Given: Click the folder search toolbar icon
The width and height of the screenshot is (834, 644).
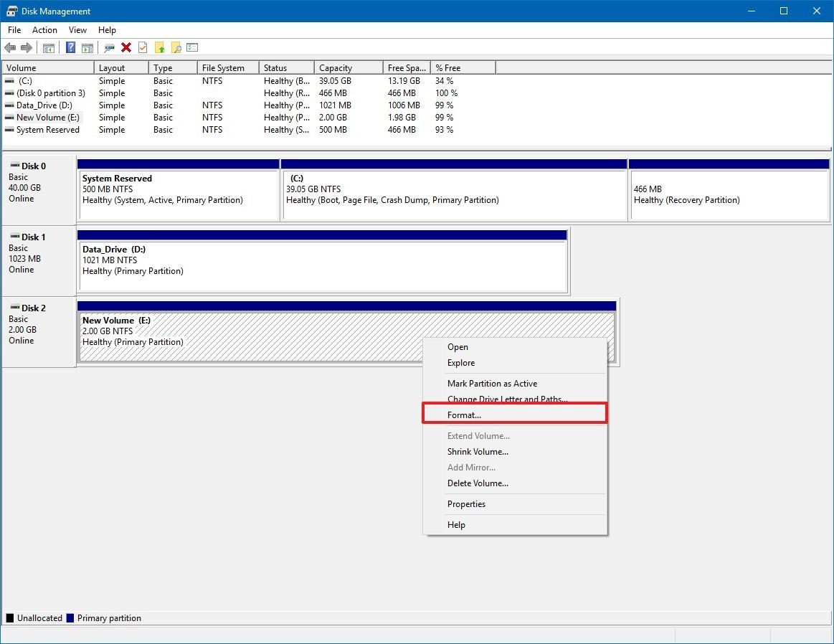Looking at the screenshot, I should pyautogui.click(x=176, y=47).
